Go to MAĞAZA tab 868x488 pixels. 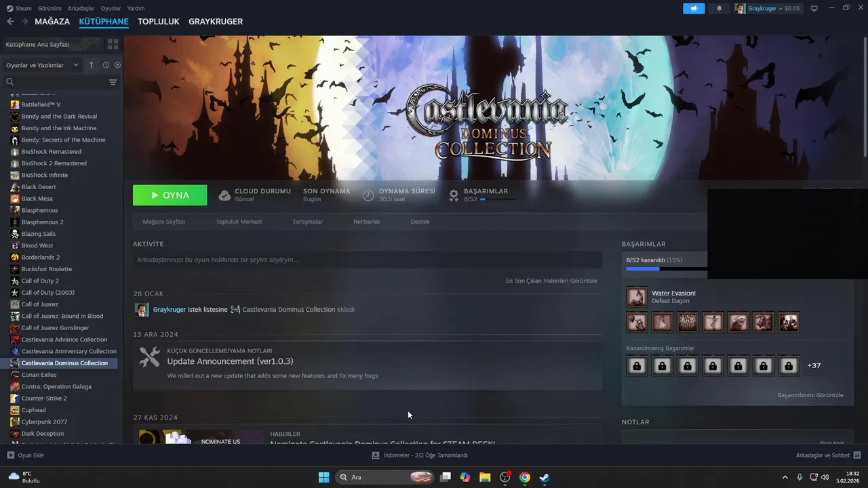52,22
